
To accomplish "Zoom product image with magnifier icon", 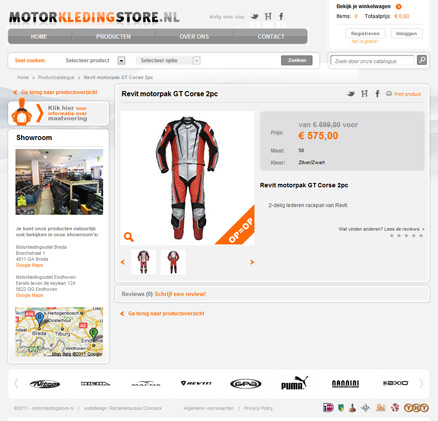I will 129,237.
